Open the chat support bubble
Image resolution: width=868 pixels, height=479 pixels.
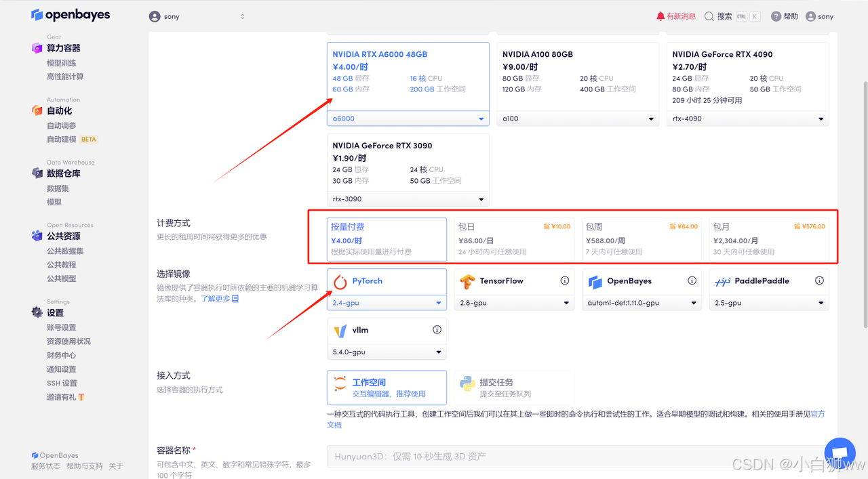coord(840,453)
